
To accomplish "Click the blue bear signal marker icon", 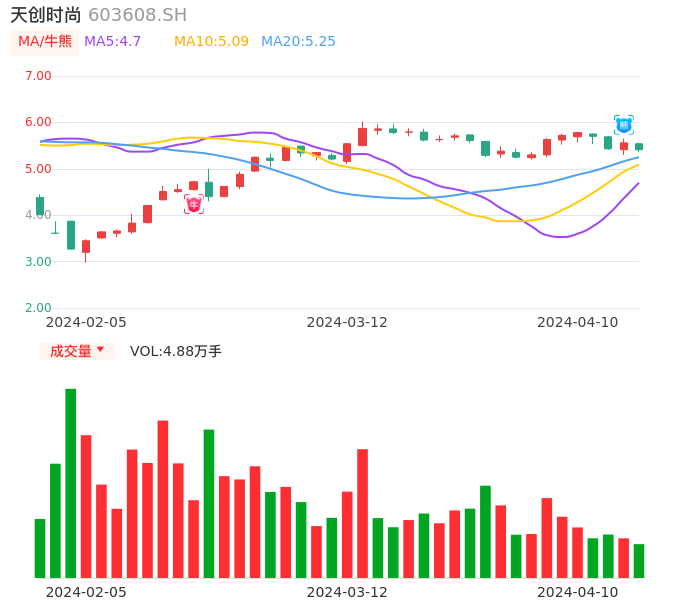I will 623,125.
